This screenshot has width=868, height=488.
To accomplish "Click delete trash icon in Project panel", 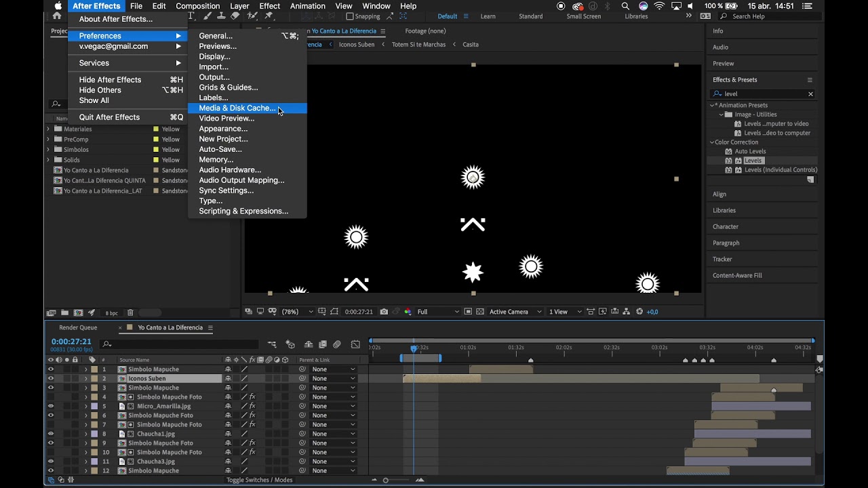I will (130, 313).
